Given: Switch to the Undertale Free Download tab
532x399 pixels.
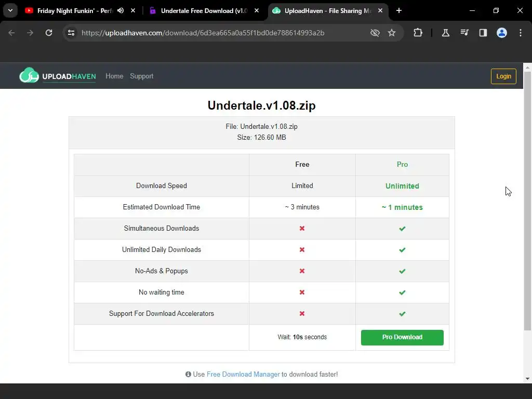Looking at the screenshot, I should tap(204, 11).
